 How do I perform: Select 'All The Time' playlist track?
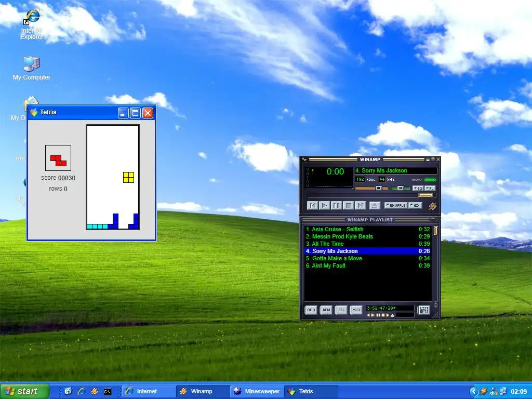[x=368, y=244]
